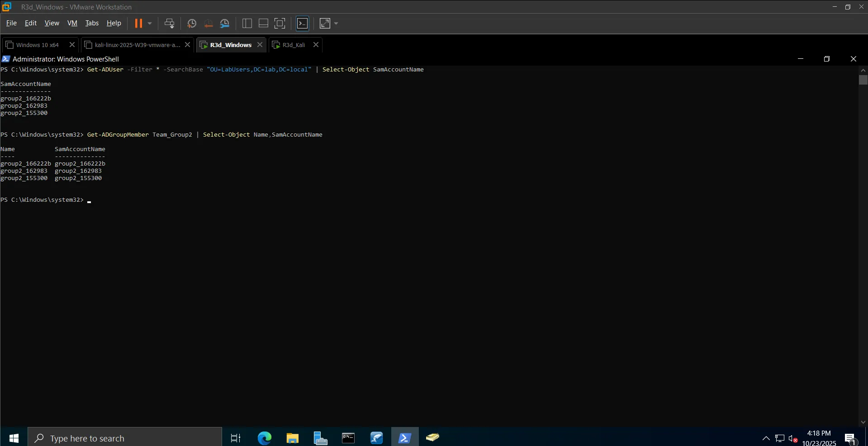Open the Windows Start menu

click(14, 438)
